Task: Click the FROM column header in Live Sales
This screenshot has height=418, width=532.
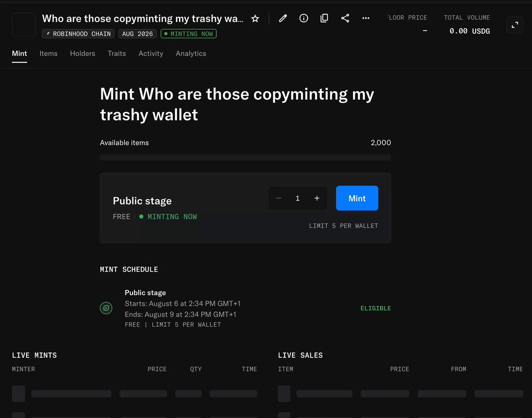Action: pos(459,369)
